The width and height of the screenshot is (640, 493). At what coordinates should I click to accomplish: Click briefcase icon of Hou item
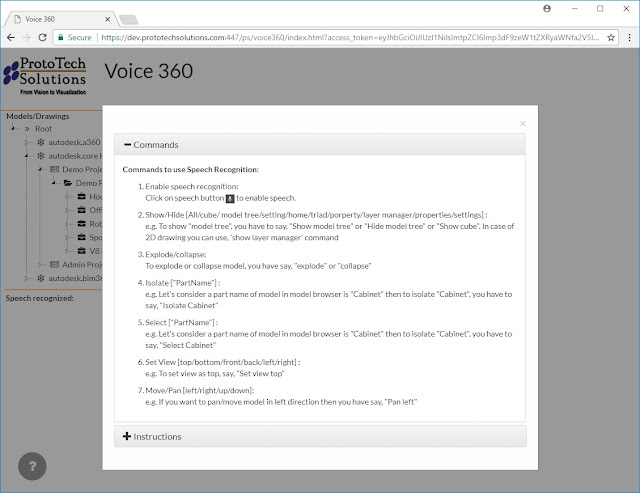pyautogui.click(x=82, y=196)
